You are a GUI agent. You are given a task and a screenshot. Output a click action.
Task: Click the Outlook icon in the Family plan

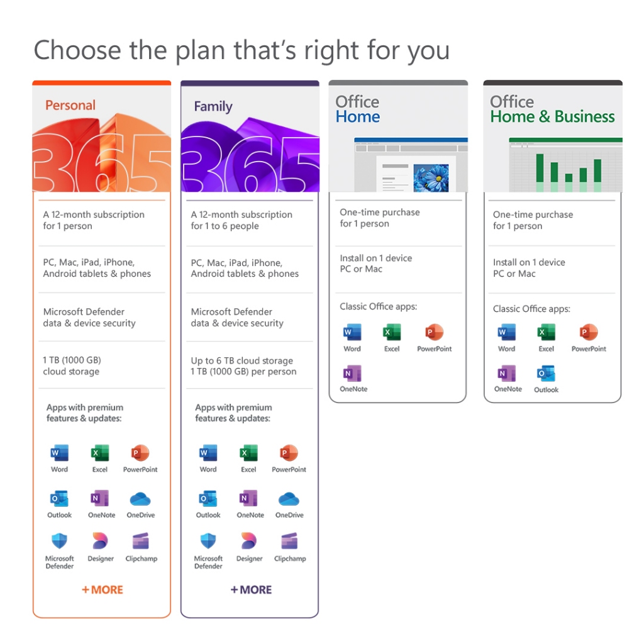208,499
